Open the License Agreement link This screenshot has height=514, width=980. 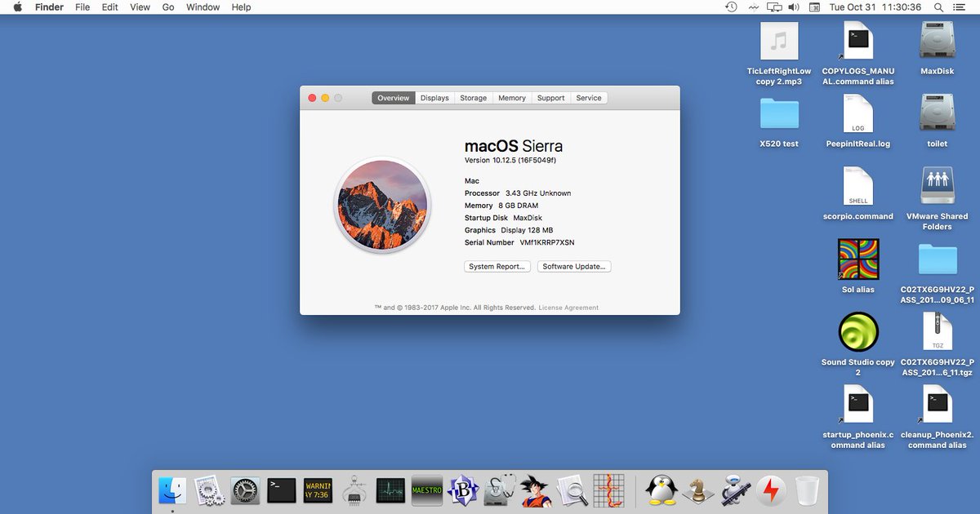(x=568, y=308)
